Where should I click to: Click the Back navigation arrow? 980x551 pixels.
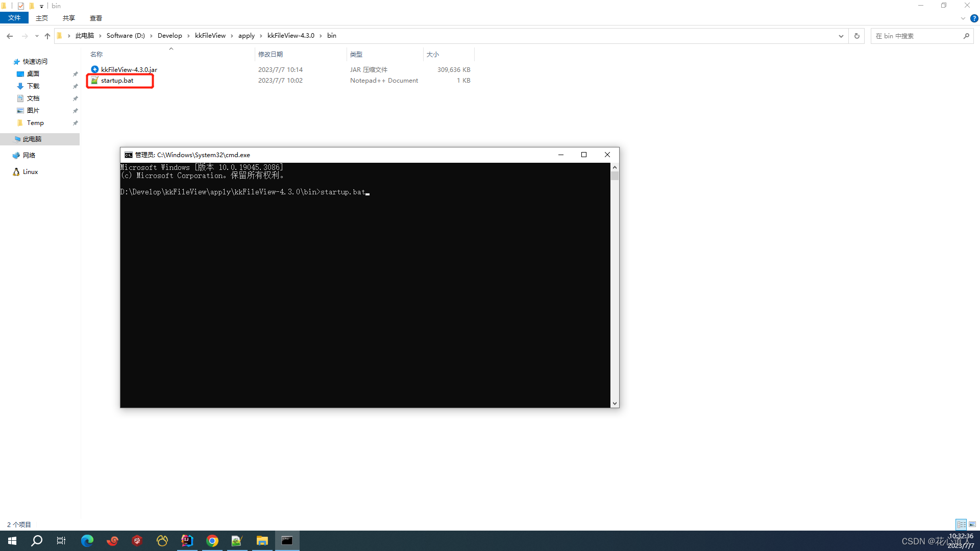10,36
